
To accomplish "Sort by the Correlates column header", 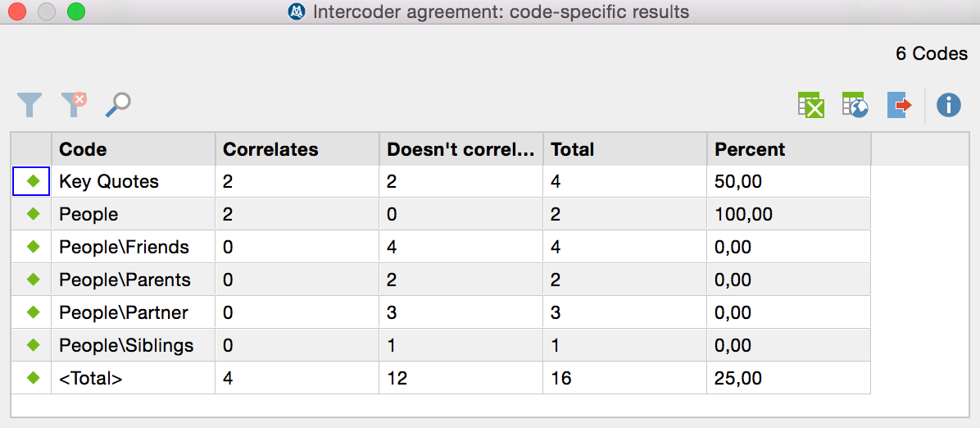I will (x=297, y=149).
